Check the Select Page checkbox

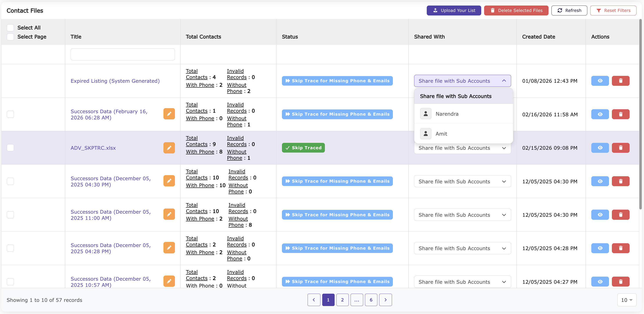10,37
